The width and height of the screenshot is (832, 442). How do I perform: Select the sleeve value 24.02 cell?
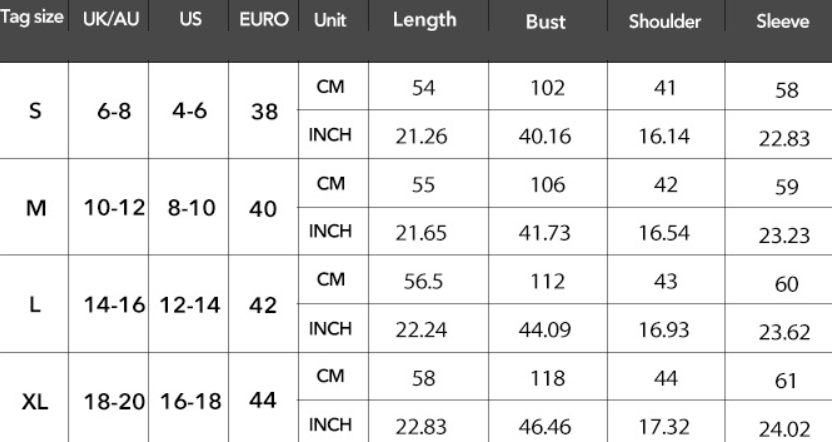pyautogui.click(x=783, y=426)
